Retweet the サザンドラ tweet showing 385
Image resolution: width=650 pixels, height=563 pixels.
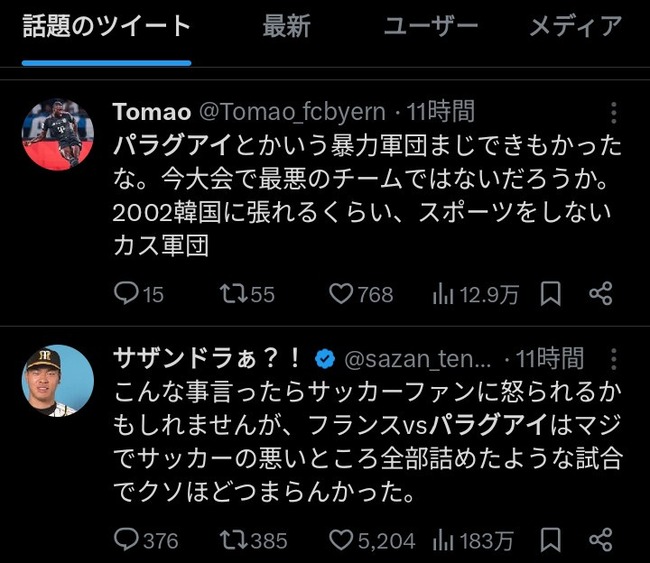pyautogui.click(x=253, y=540)
